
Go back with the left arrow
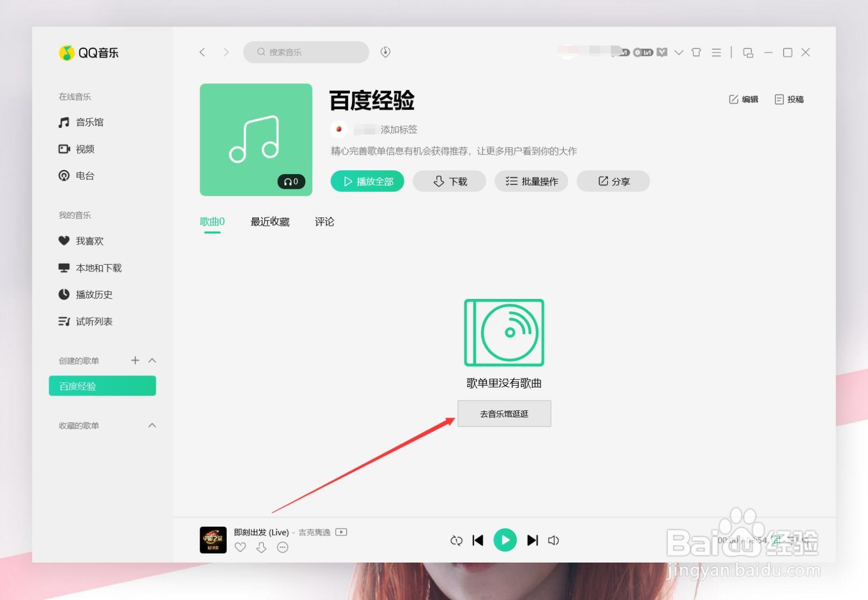(202, 52)
